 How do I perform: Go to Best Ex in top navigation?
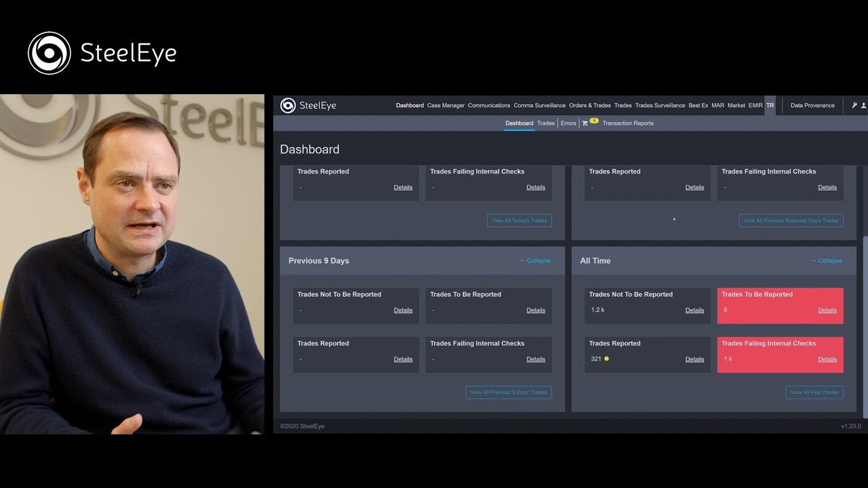tap(698, 106)
